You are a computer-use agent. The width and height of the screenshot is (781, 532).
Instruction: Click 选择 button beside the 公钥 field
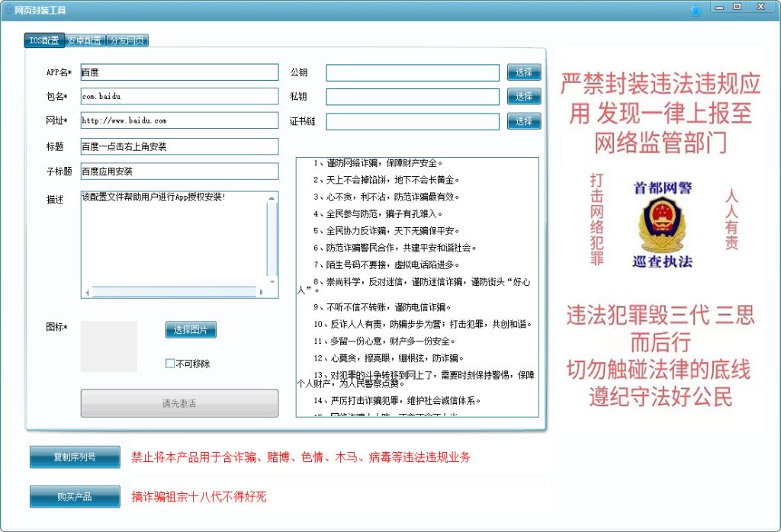pyautogui.click(x=524, y=72)
